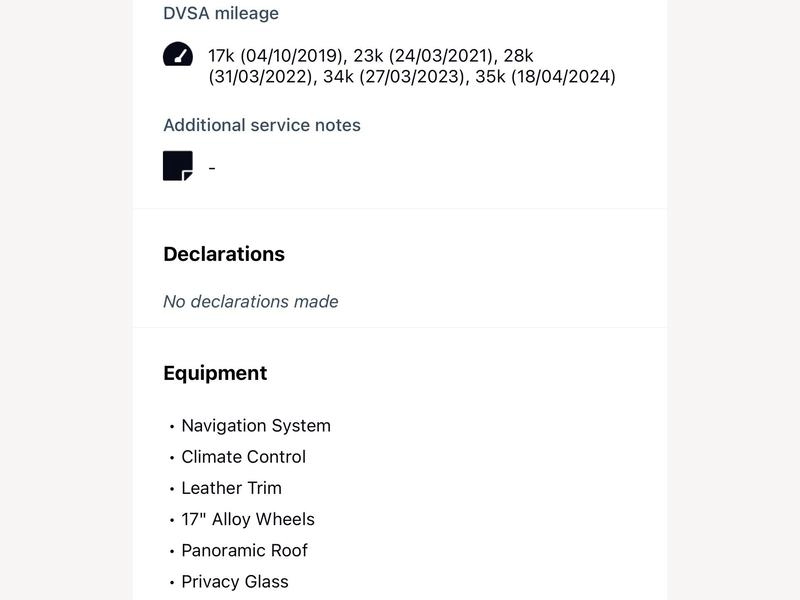Viewport: 800px width, 600px height.
Task: Select the 34k (27/03/2023) mileage entry
Action: (394, 77)
